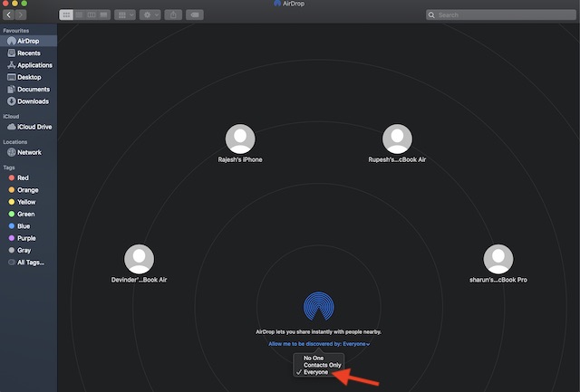The height and width of the screenshot is (392, 580).
Task: Click the Search field
Action: [501, 14]
